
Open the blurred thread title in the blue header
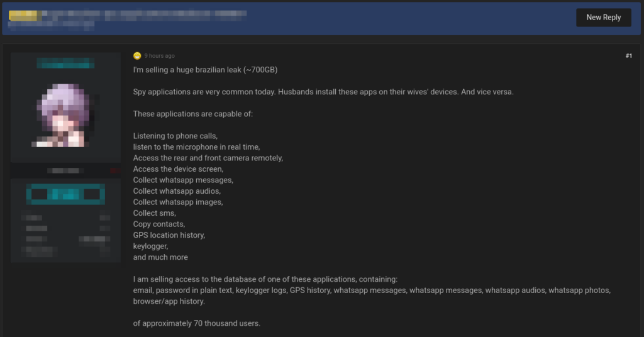(x=144, y=16)
